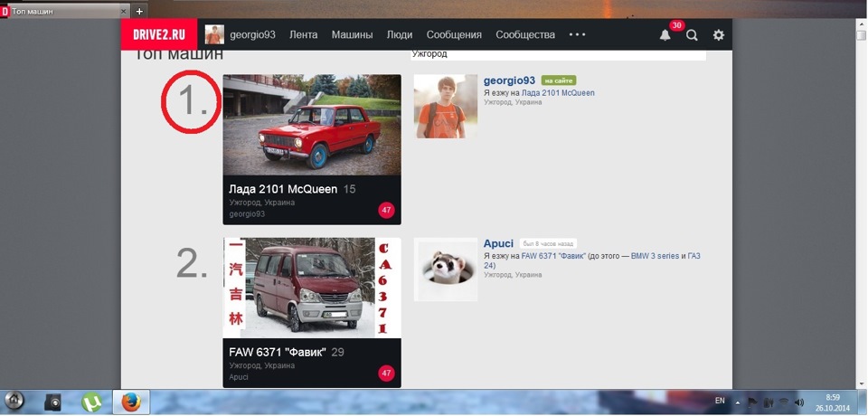Open the site search magnifier icon

[x=692, y=35]
